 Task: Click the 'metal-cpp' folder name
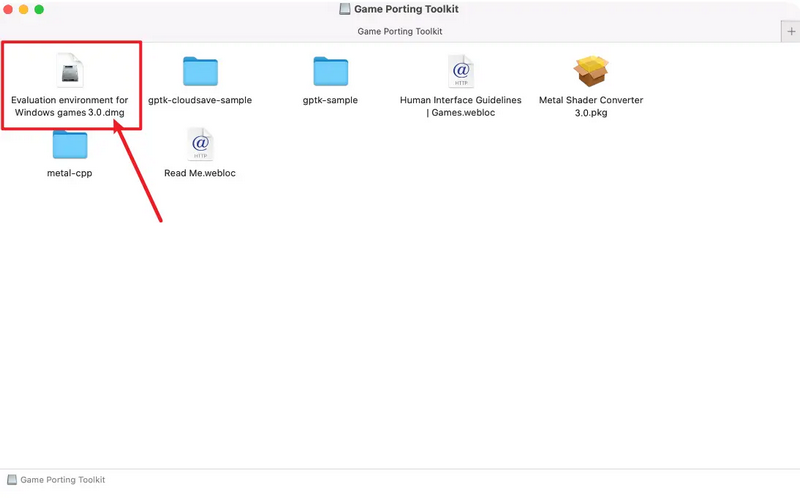69,173
